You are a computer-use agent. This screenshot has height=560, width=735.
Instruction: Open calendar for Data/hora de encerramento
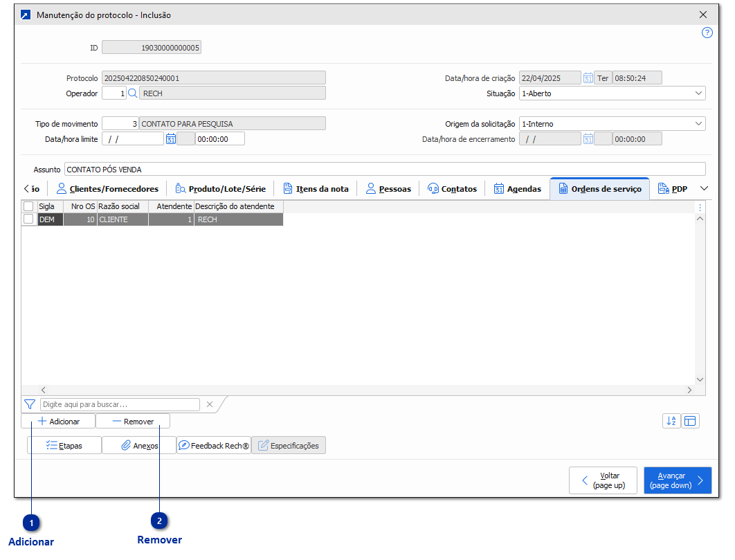(588, 139)
